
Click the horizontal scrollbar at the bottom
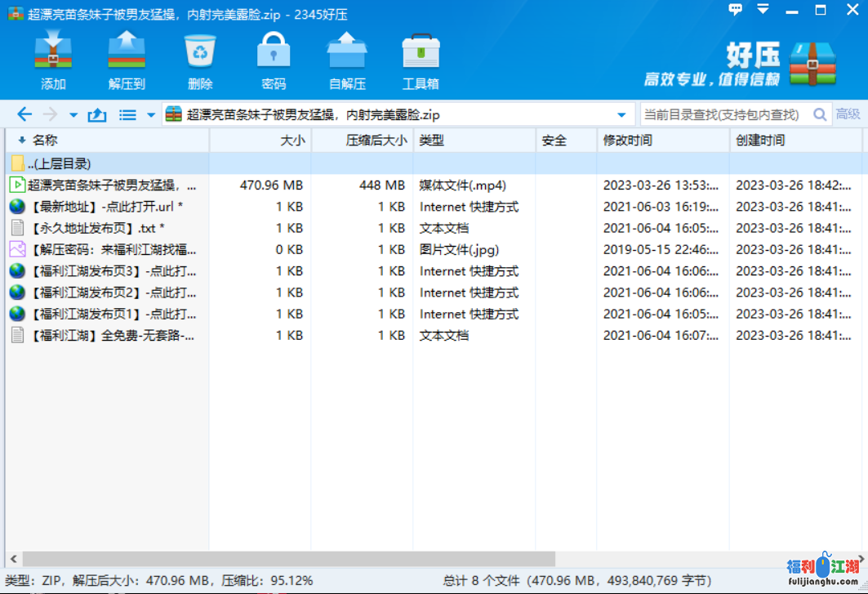[x=286, y=559]
